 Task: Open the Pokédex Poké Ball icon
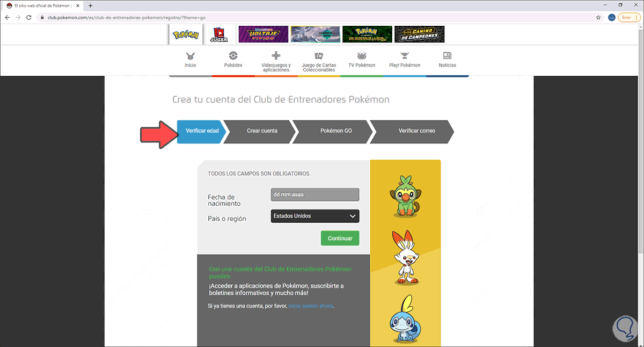coord(233,55)
